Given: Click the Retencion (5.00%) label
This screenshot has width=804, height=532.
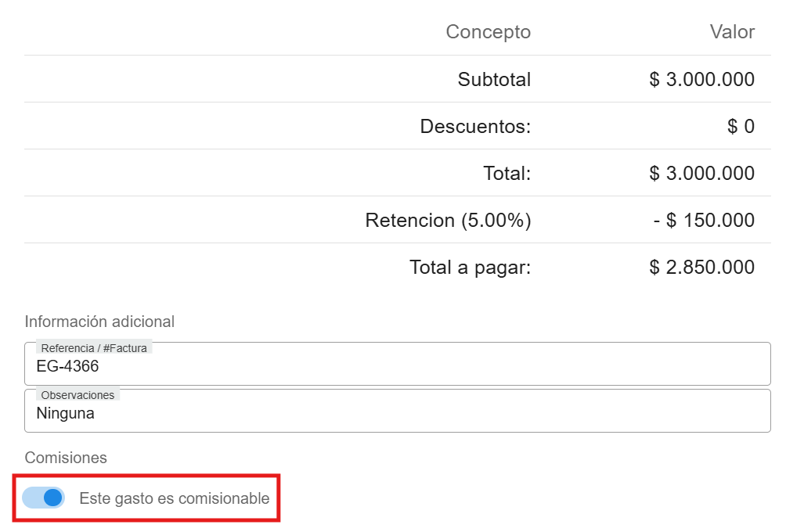Looking at the screenshot, I should click(448, 220).
